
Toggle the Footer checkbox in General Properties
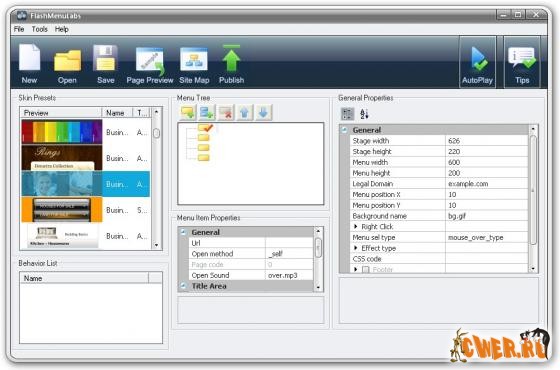[366, 270]
